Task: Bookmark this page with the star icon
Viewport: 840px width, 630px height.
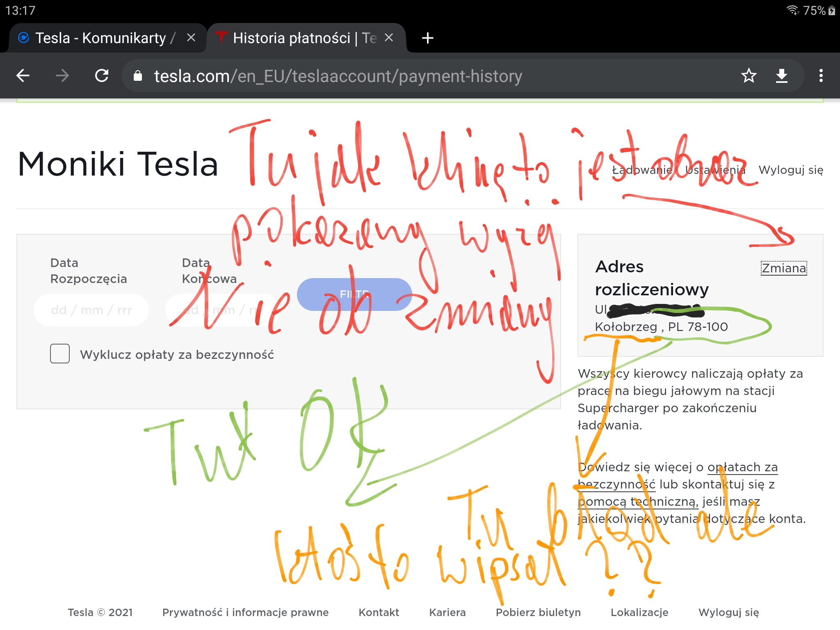Action: point(749,76)
